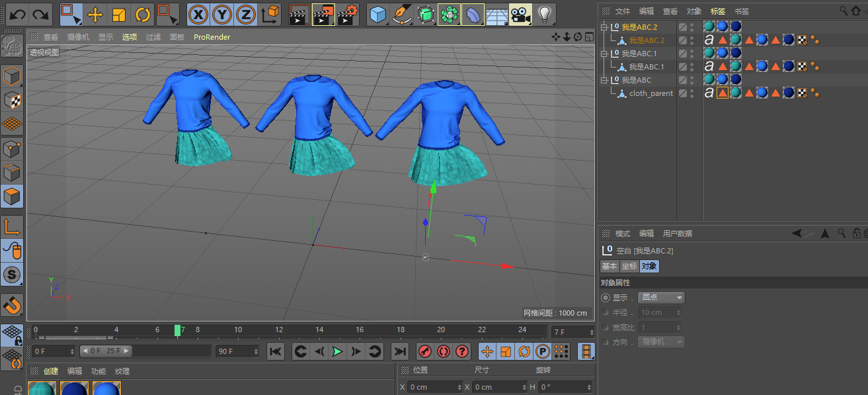The height and width of the screenshot is (395, 868).
Task: Toggle layer square for cloth_parent row
Action: [683, 93]
